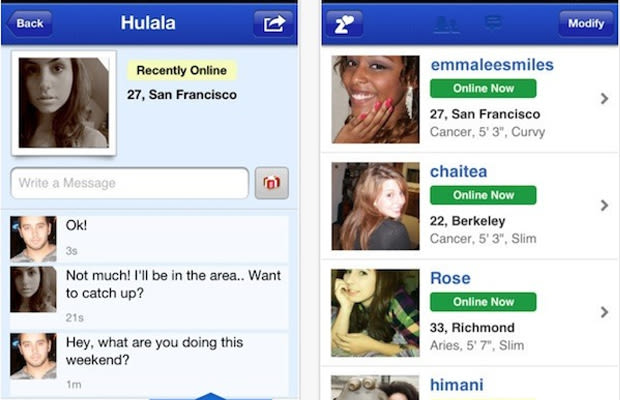This screenshot has width=620, height=400.
Task: Open Rose row chevron arrow
Action: 604,312
